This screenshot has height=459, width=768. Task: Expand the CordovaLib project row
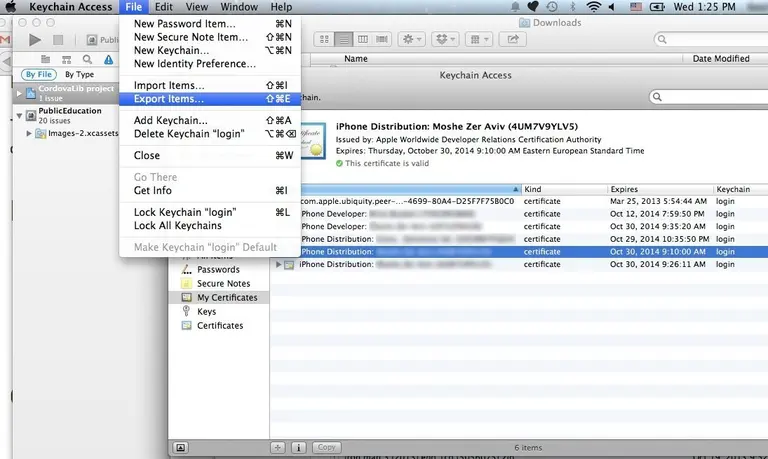(19, 93)
